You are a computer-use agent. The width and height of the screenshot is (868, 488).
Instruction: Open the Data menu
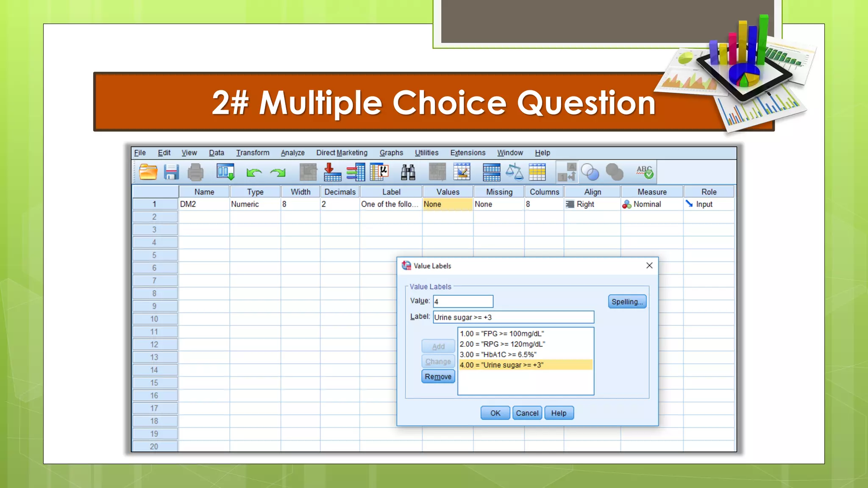click(x=217, y=153)
